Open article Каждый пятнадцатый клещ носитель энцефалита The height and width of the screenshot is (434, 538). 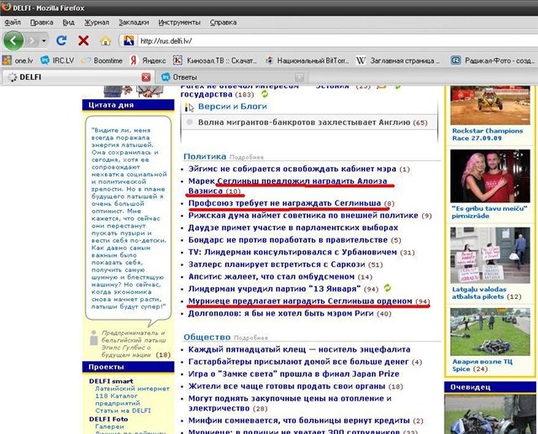pos(299,349)
